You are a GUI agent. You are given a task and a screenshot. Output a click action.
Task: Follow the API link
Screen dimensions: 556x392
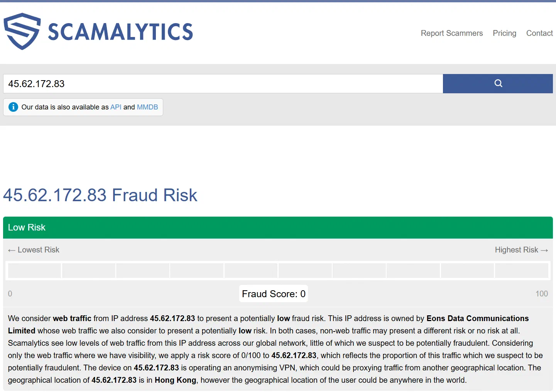[116, 107]
